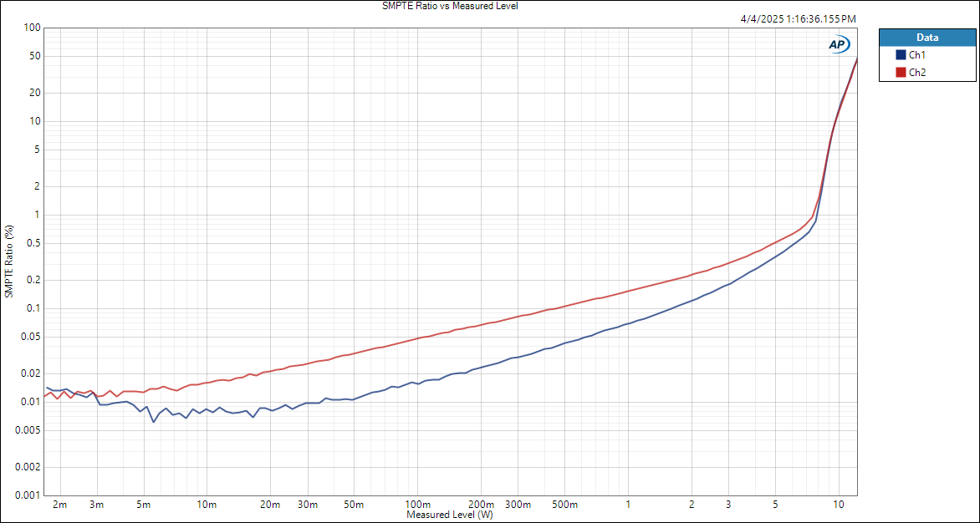Click the 10m tick label on the x-axis
This screenshot has height=523, width=980.
tap(207, 505)
